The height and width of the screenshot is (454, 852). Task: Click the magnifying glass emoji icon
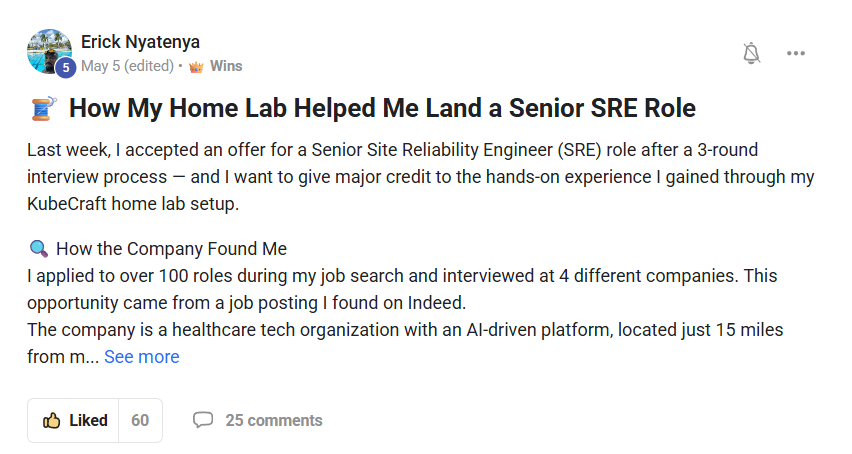point(39,249)
